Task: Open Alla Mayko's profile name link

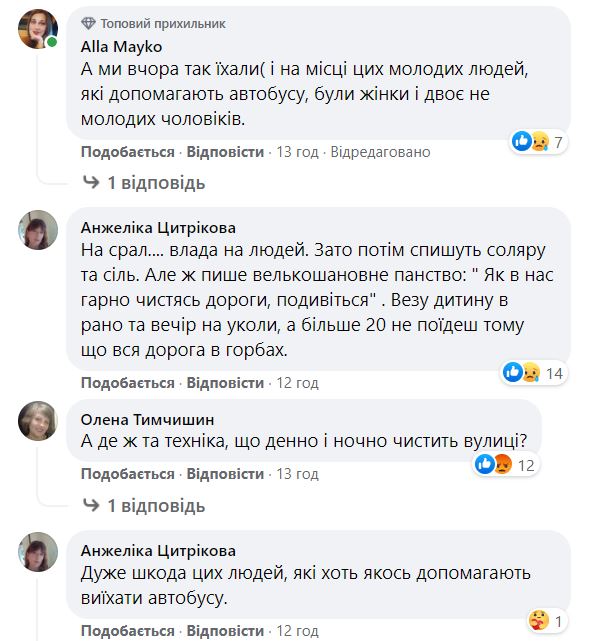Action: (120, 44)
